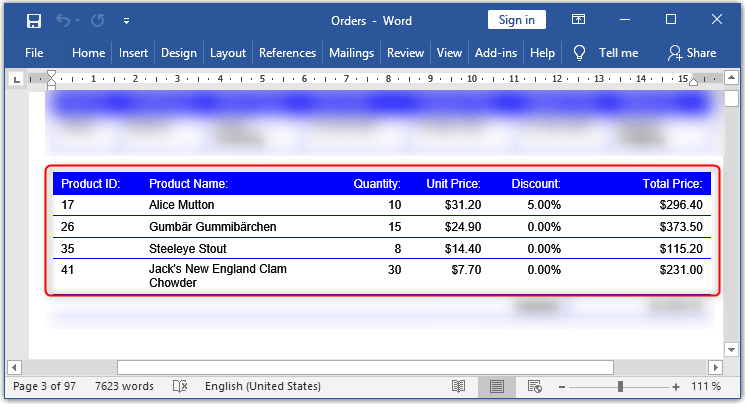Click the horizontal scrollbar left arrow
Viewport: 747px width, 408px height.
(x=14, y=367)
